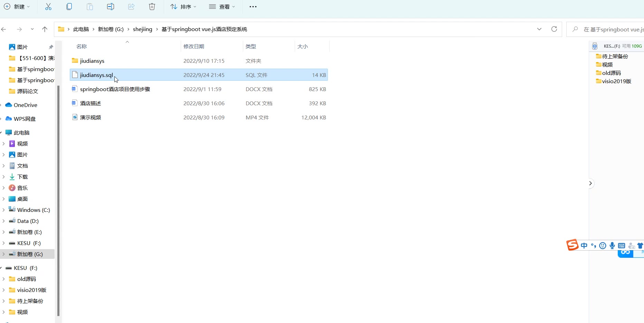Click the KES...(F:) drive shield icon
Screen dimensions: 644x323
pyautogui.click(x=595, y=46)
